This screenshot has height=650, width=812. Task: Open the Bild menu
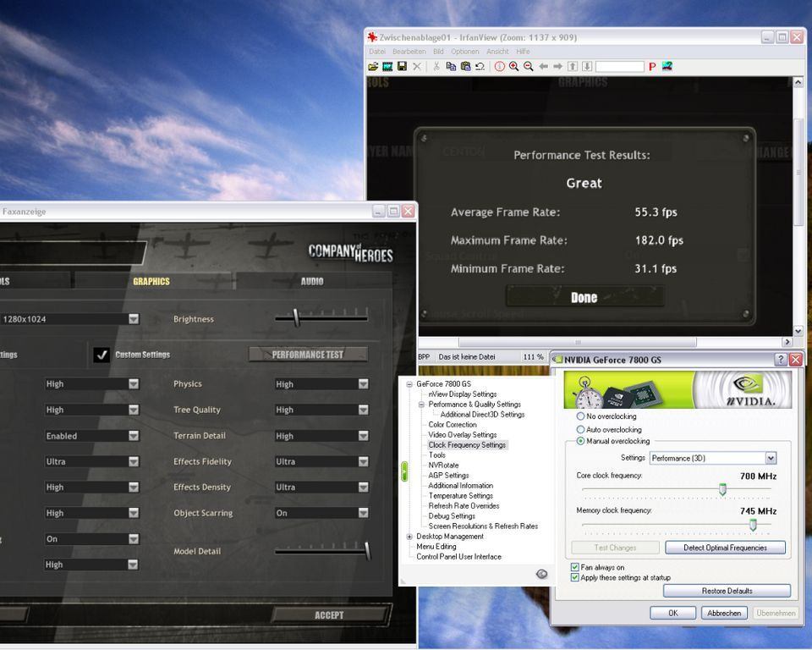point(438,52)
